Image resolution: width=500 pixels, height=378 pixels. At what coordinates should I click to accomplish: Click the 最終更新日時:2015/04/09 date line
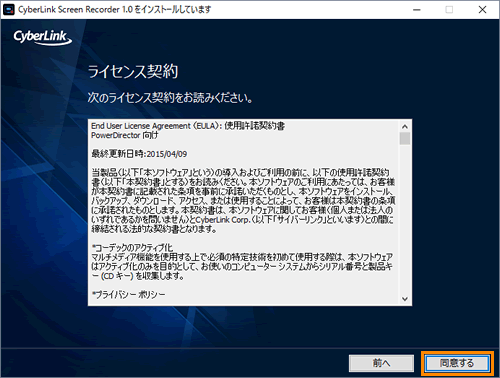139,154
